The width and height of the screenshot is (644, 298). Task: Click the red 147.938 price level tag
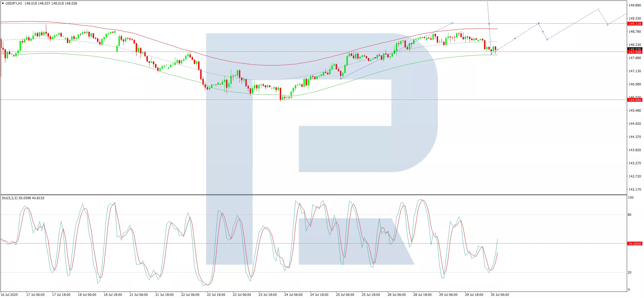[x=635, y=52]
